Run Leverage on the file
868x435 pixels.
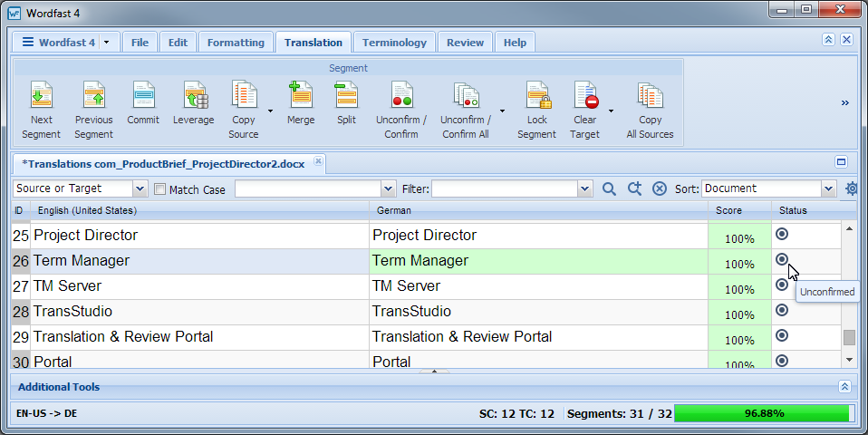tap(193, 103)
